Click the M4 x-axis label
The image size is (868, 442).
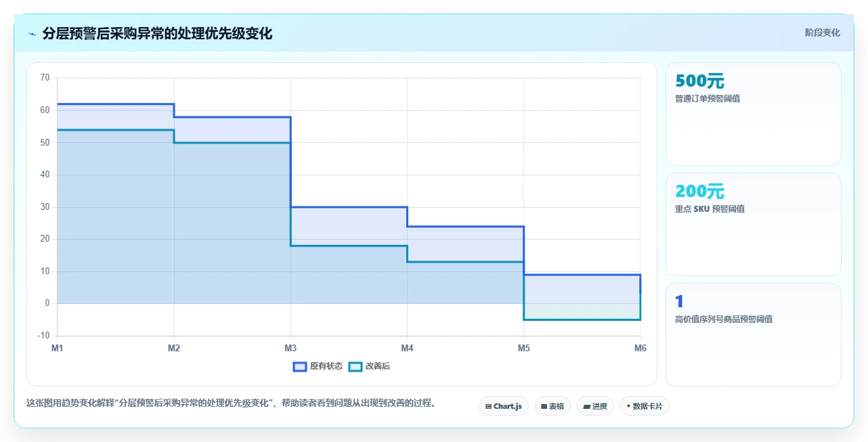(x=407, y=349)
